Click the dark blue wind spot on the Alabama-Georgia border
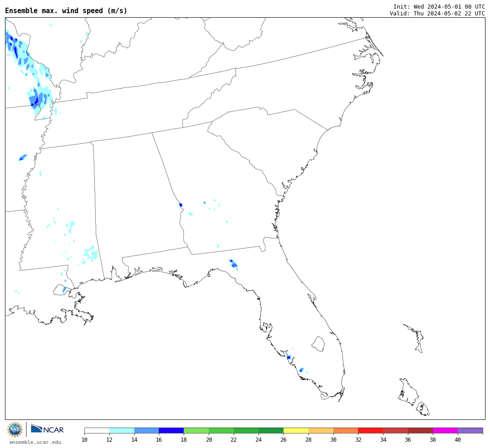 pyautogui.click(x=181, y=205)
